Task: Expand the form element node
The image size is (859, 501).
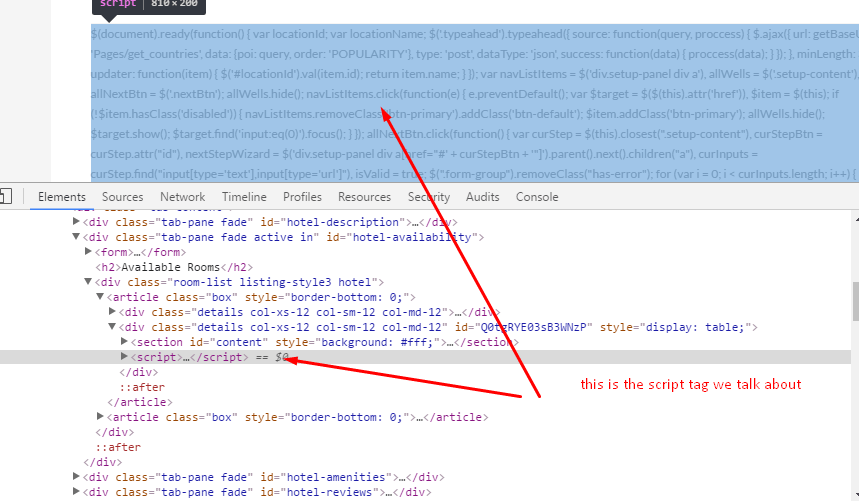Action: pyautogui.click(x=88, y=251)
